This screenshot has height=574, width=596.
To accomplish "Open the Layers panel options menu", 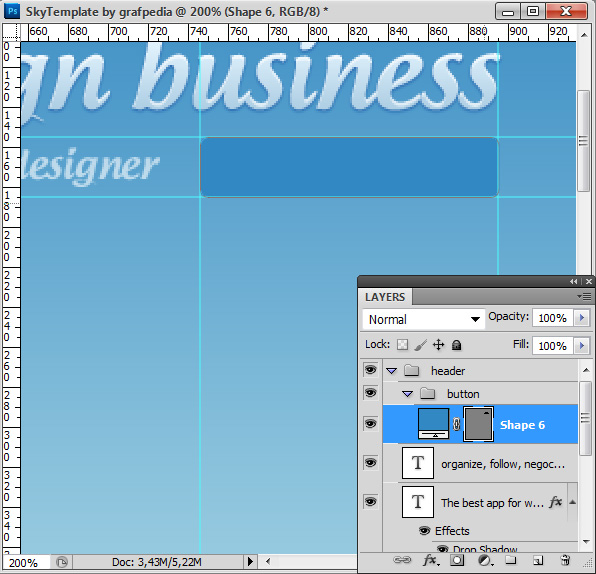I will pyautogui.click(x=584, y=296).
